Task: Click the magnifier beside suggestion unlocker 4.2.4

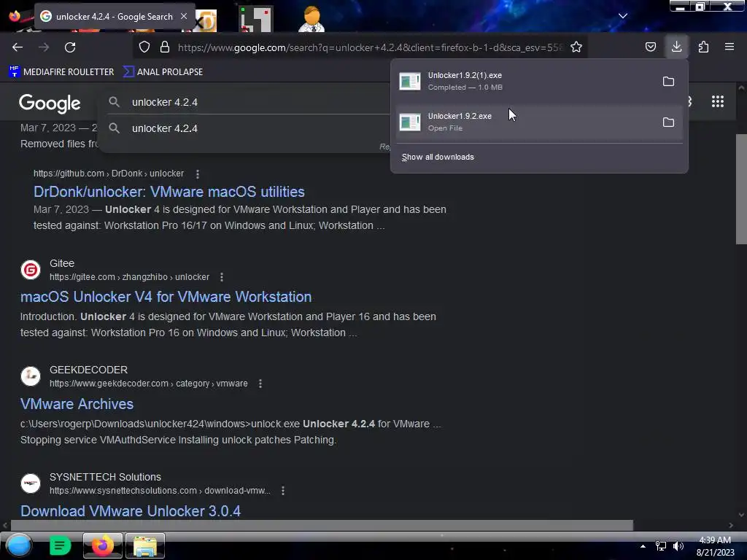Action: (114, 128)
